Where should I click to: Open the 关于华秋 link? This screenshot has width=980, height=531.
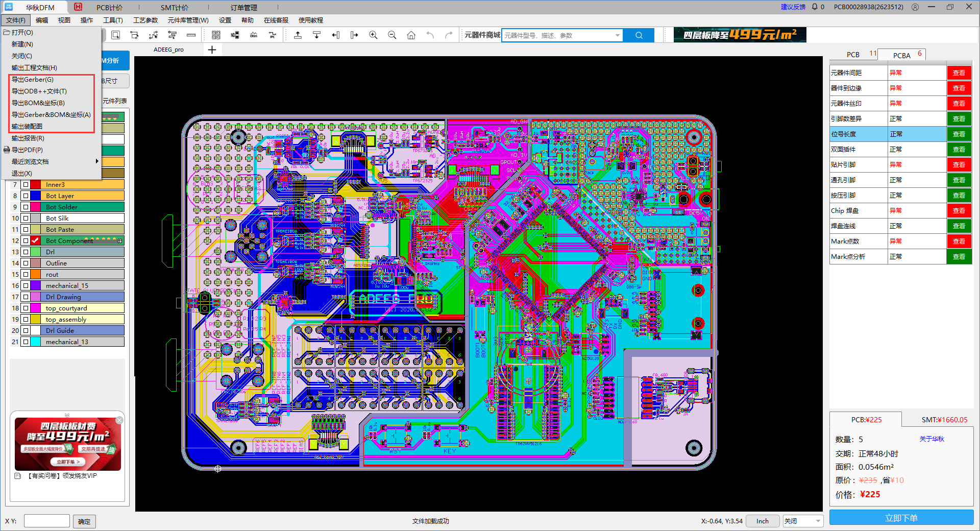tap(932, 439)
